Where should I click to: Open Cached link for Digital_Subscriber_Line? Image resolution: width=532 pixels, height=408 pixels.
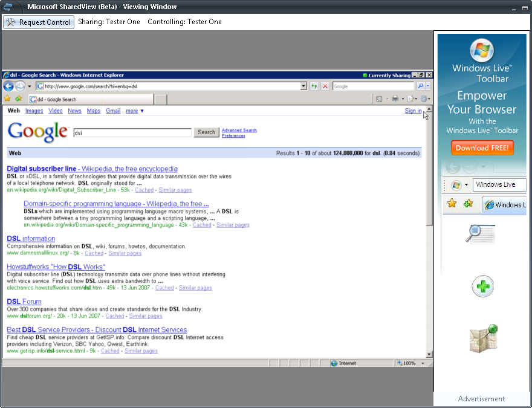144,190
